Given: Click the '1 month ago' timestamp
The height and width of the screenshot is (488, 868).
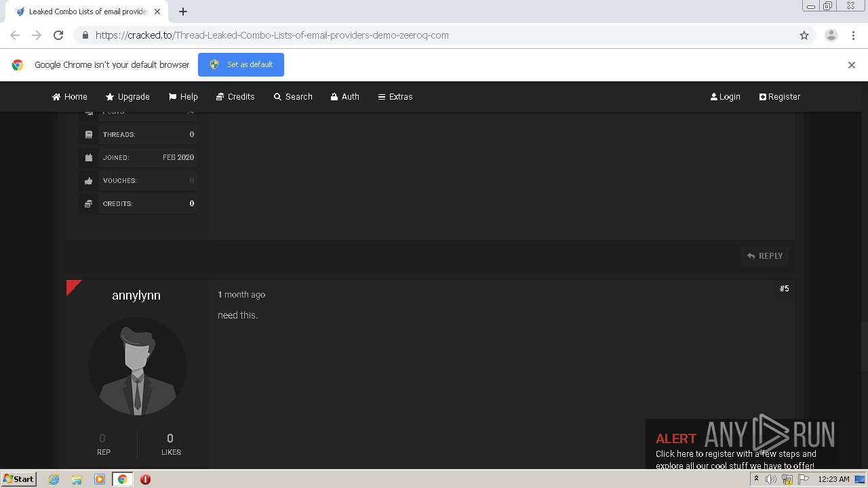Looking at the screenshot, I should click(241, 295).
